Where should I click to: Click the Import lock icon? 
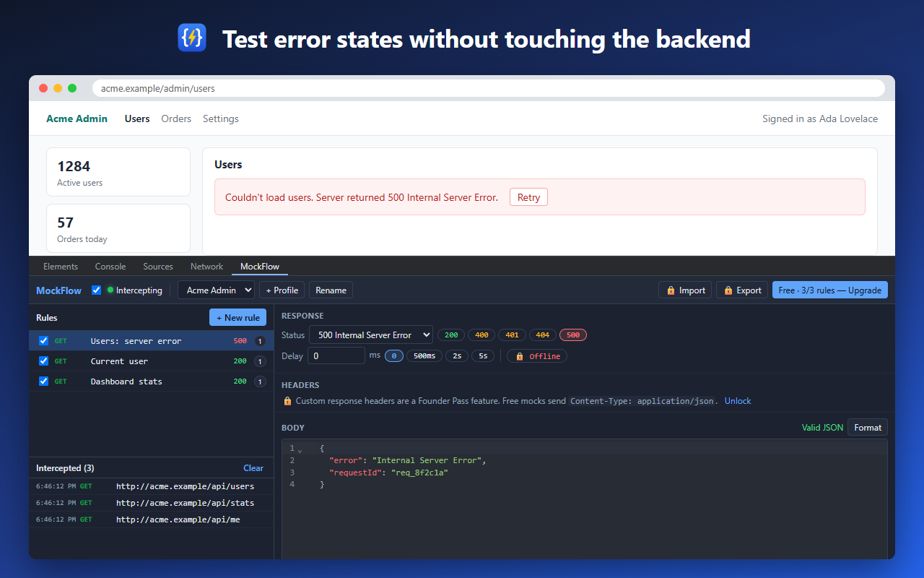point(671,290)
